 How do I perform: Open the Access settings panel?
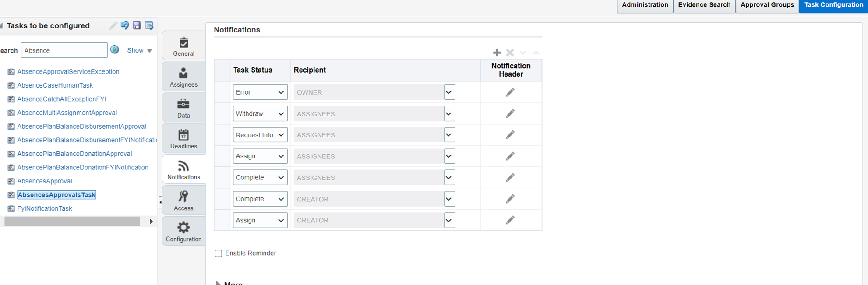(183, 200)
